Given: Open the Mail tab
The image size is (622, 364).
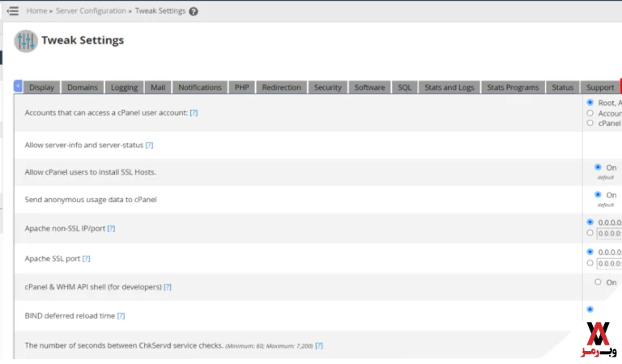Looking at the screenshot, I should click(x=158, y=87).
